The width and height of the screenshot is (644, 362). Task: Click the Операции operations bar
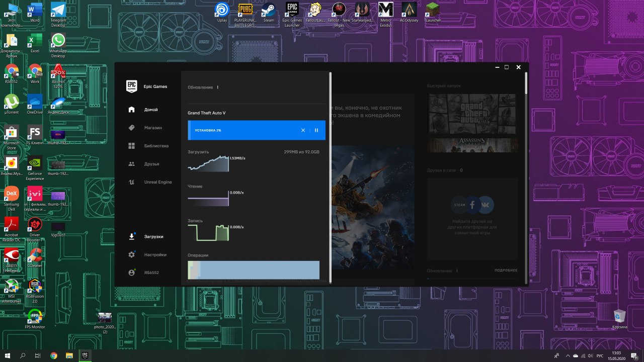click(x=254, y=270)
